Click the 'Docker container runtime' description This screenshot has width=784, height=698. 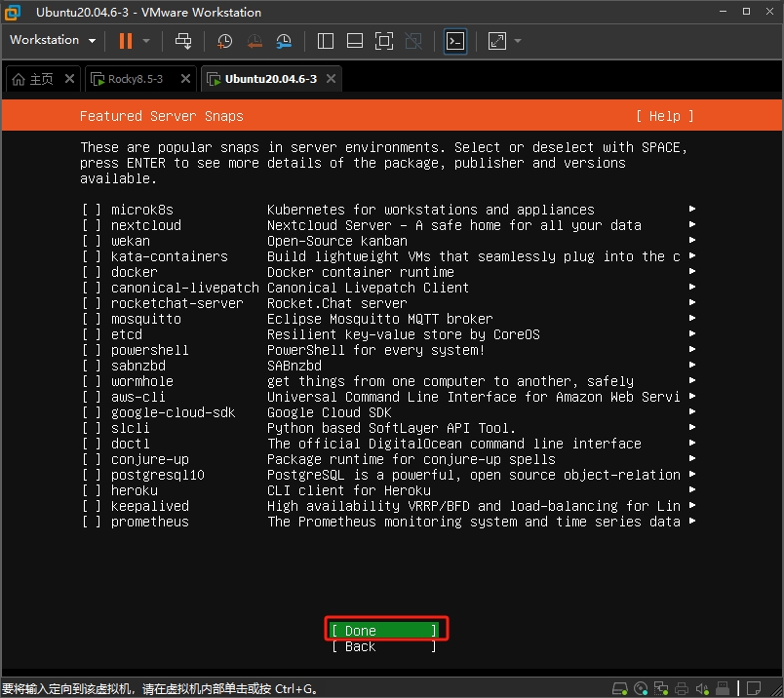coord(361,272)
